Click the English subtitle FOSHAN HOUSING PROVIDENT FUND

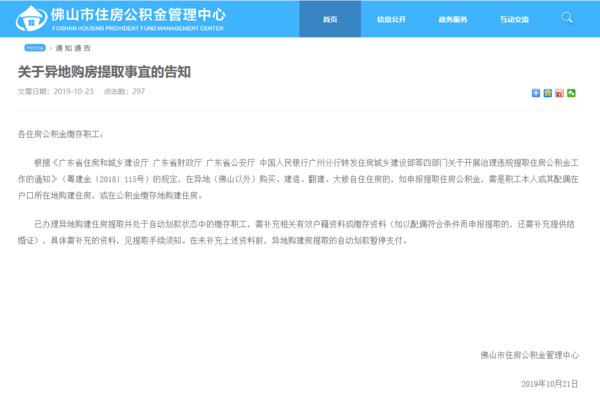[138, 28]
